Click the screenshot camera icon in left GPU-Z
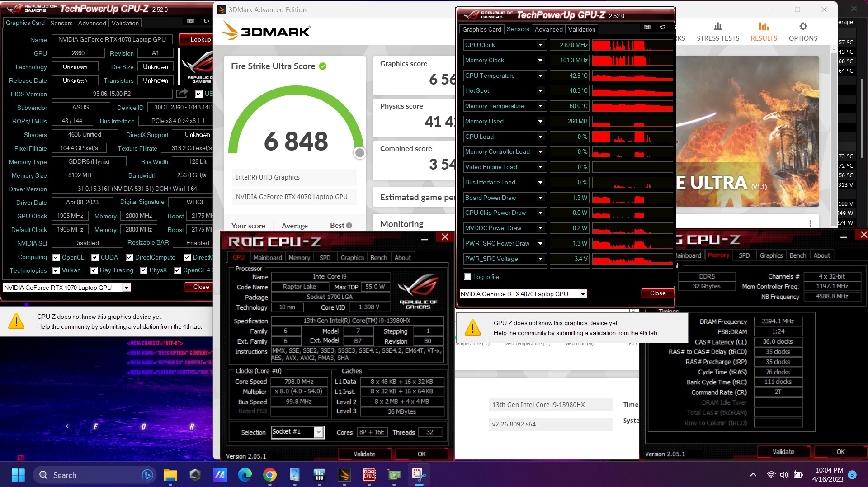Screen dimensions: 868x487 tap(191, 21)
